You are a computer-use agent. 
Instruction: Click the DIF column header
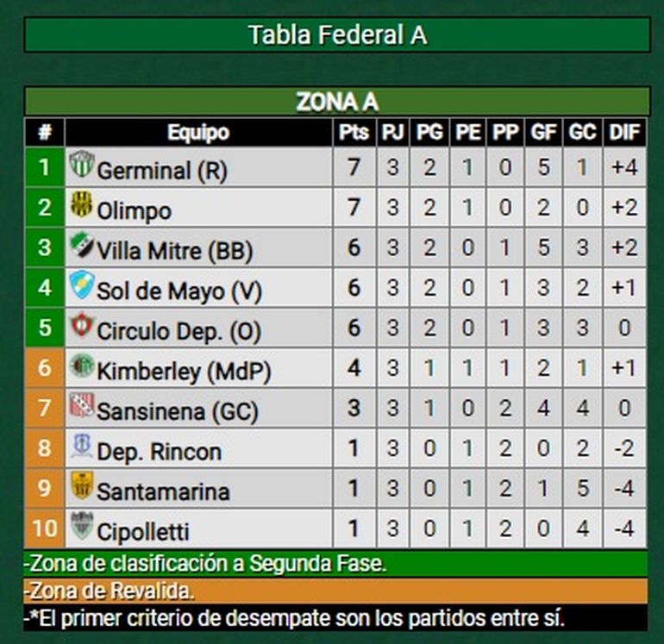pos(624,133)
